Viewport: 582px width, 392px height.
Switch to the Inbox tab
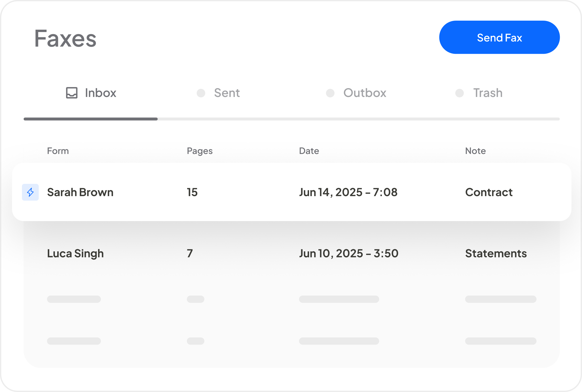100,93
